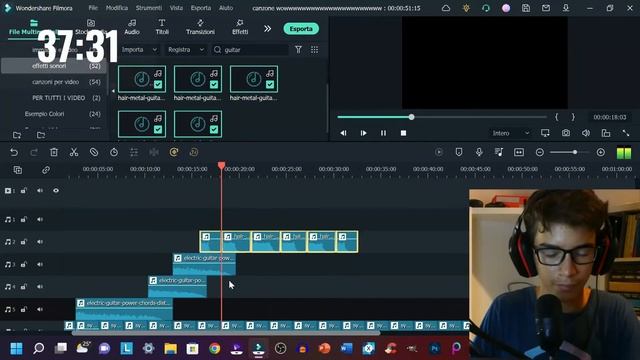Mute audio track 2
640x360 pixels.
pos(40,242)
